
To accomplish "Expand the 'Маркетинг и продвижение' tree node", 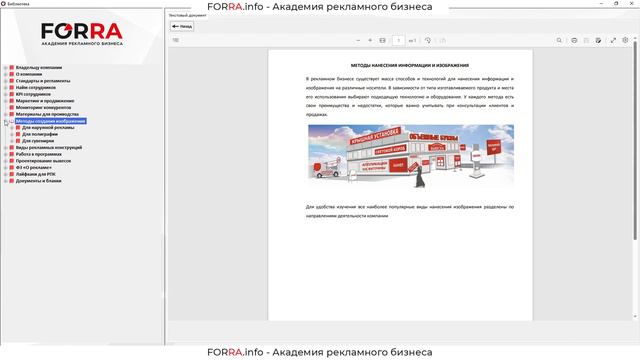I will click(x=6, y=101).
